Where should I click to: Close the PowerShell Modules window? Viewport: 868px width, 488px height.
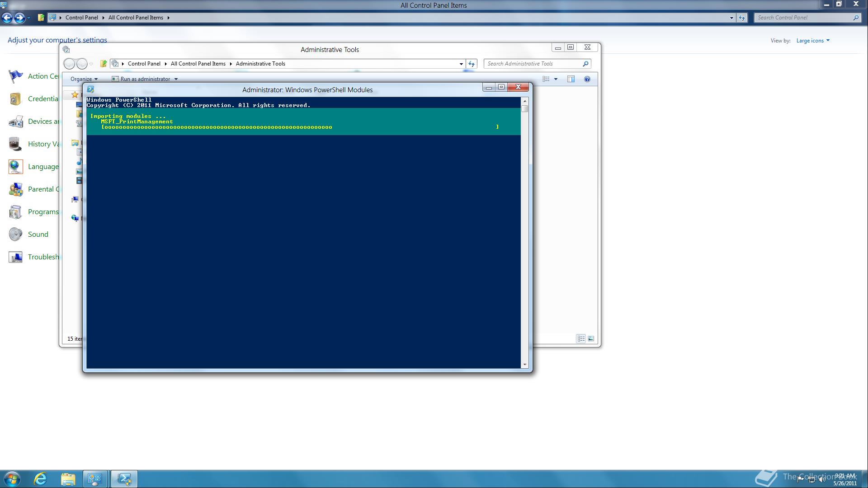click(518, 87)
